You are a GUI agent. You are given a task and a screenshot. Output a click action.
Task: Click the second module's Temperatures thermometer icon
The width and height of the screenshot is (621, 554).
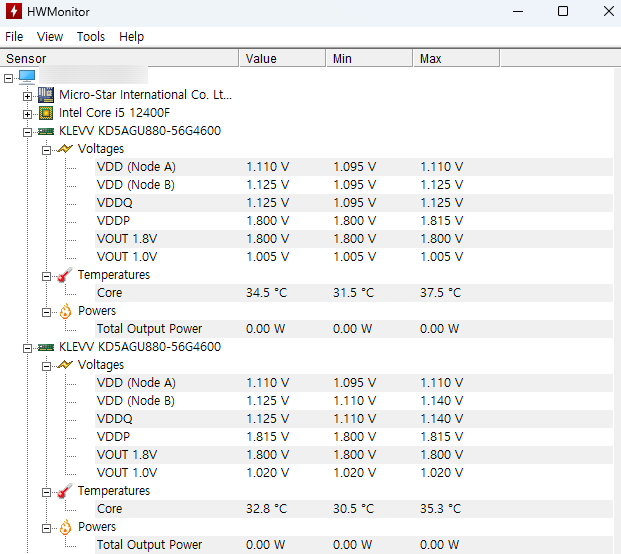(65, 490)
